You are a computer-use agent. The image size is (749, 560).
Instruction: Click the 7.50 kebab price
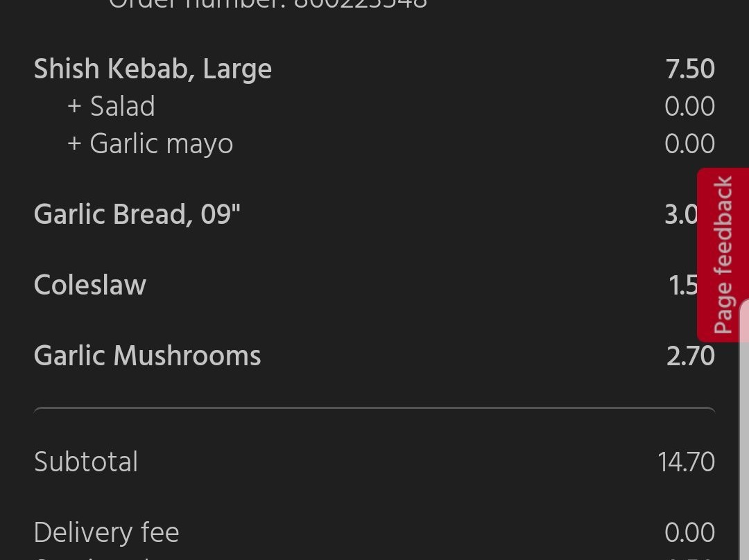690,69
